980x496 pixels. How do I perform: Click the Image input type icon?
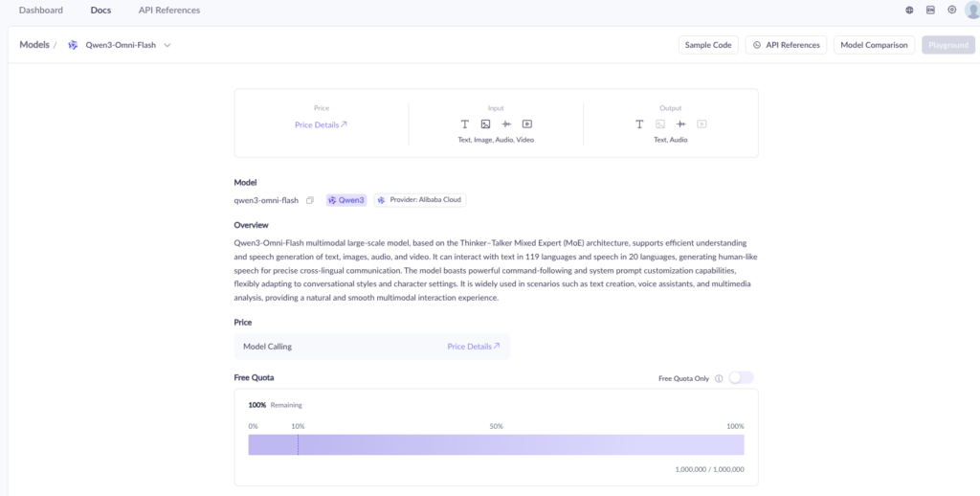(485, 124)
